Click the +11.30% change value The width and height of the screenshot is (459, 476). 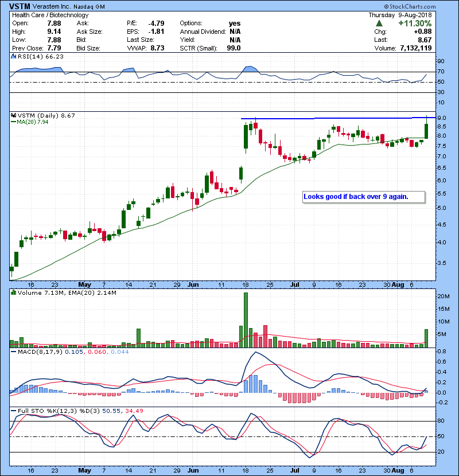click(x=415, y=24)
